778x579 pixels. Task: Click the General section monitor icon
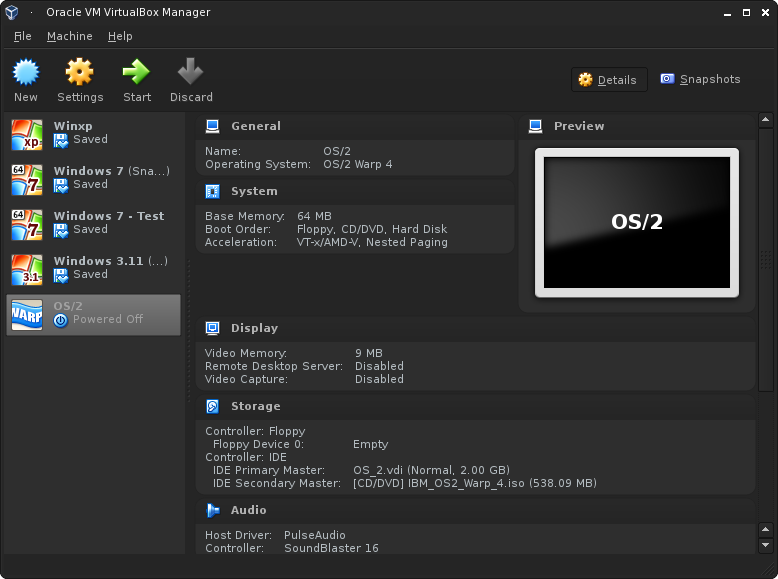pyautogui.click(x=212, y=127)
